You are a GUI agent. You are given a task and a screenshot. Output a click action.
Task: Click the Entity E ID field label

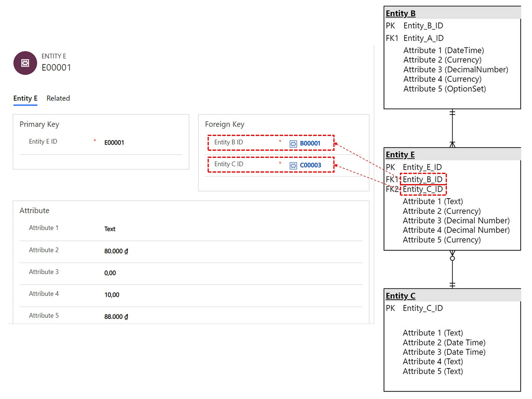(x=43, y=142)
